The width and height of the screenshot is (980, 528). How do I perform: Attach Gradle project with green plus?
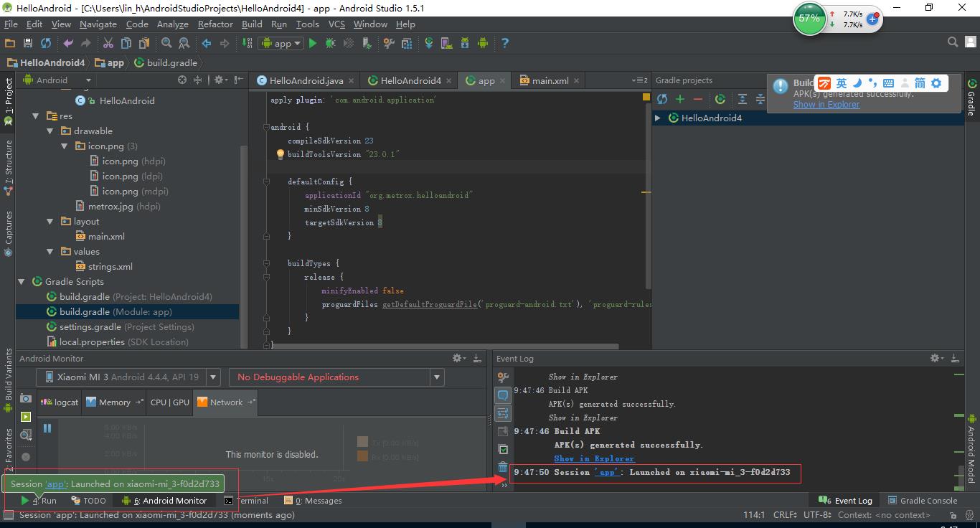tap(679, 99)
